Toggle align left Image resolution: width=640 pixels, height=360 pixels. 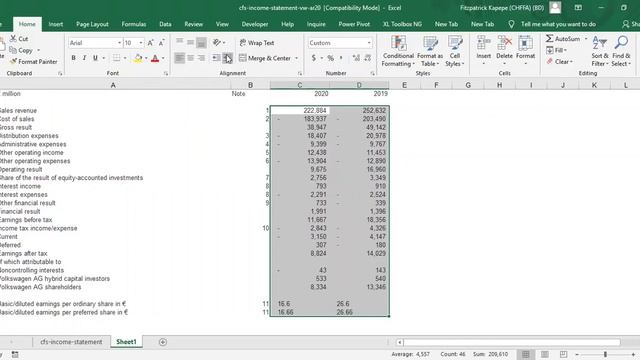click(180, 58)
